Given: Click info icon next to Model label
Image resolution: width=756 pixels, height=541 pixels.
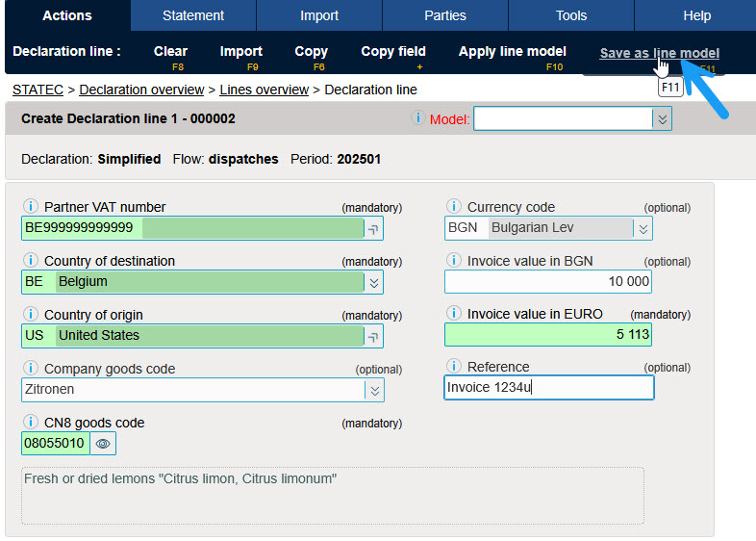Looking at the screenshot, I should (417, 118).
